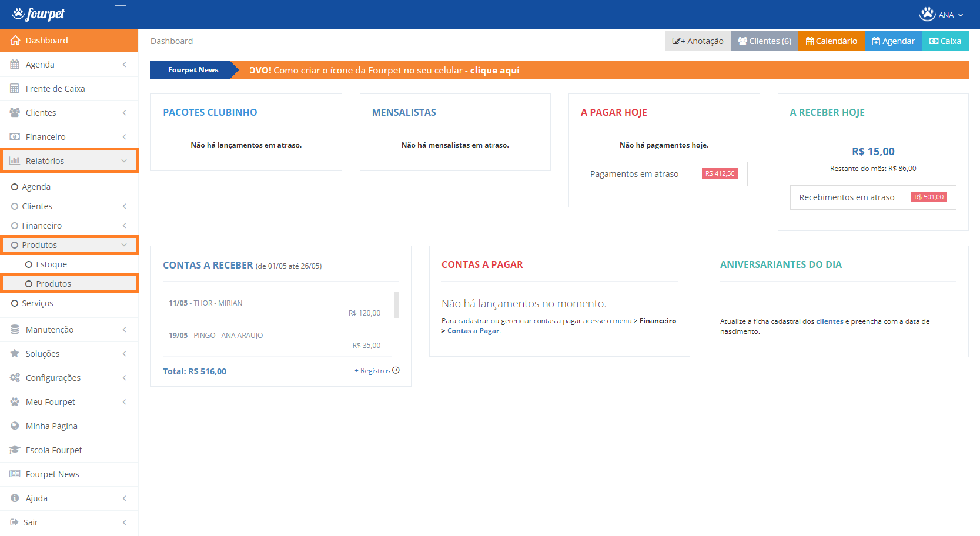Click the circle icon beside Relatórios Agenda
980x536 pixels.
click(15, 187)
